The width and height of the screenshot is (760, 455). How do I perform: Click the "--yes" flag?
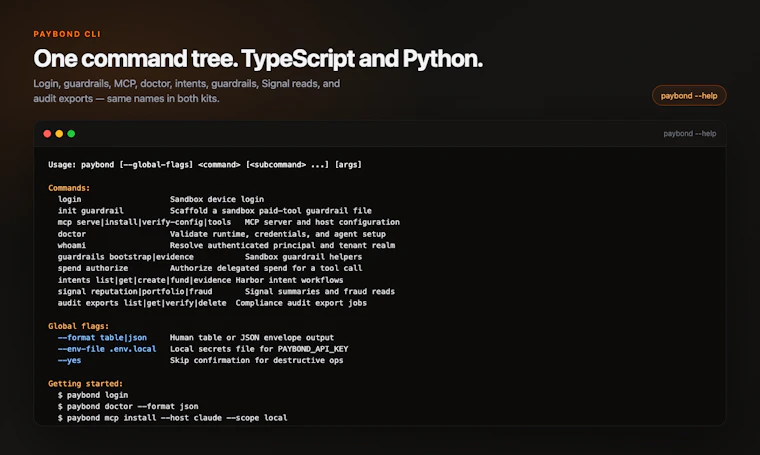coord(69,361)
